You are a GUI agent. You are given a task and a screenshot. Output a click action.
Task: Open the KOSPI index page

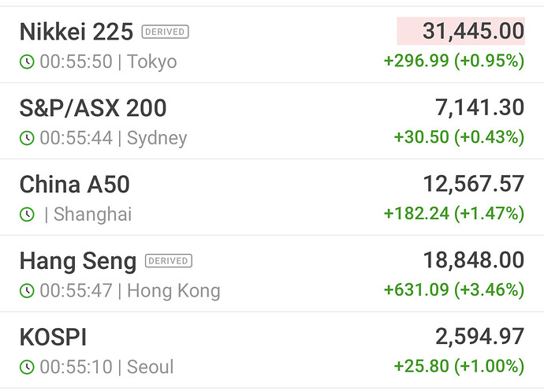tap(53, 338)
